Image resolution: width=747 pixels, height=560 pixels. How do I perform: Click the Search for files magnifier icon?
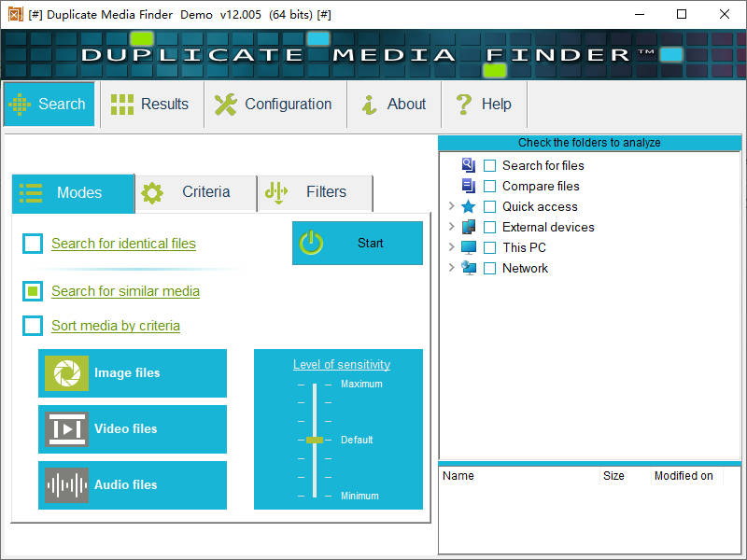coord(469,165)
